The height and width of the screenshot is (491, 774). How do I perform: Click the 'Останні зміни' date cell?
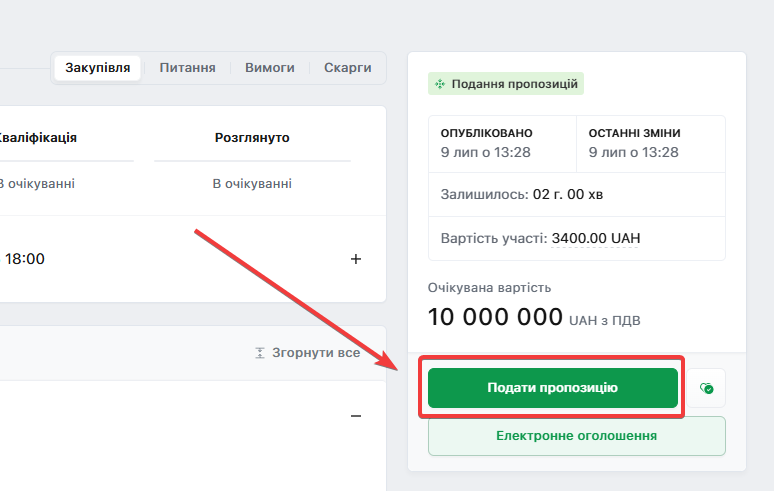(650, 143)
